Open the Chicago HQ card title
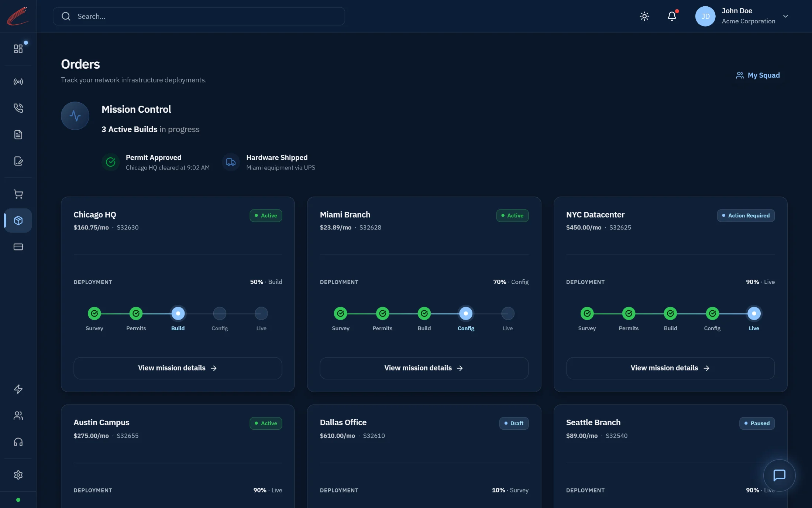Viewport: 812px width, 508px height. click(95, 215)
